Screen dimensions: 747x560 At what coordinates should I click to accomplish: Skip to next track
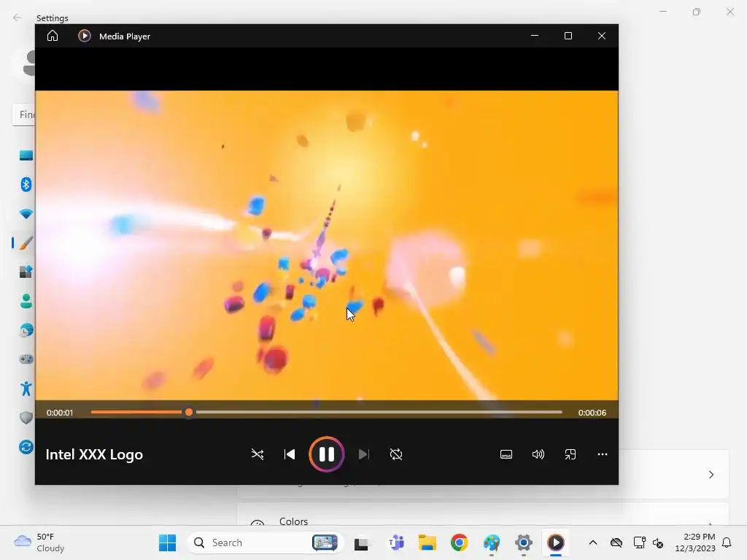click(x=363, y=454)
